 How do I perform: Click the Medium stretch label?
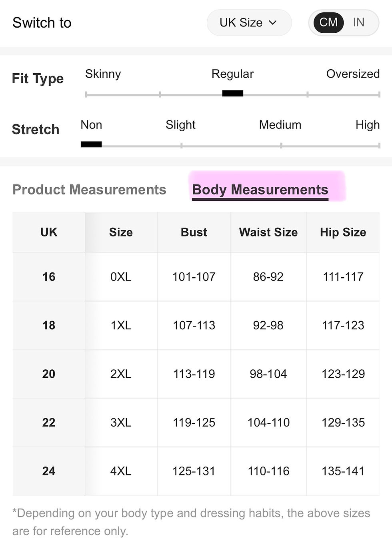280,125
